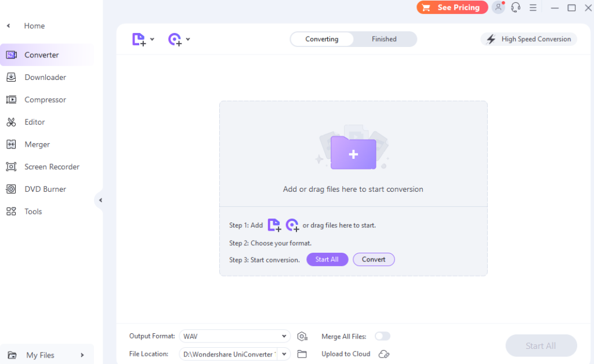Open output format settings gear icon
594x364 pixels.
302,337
